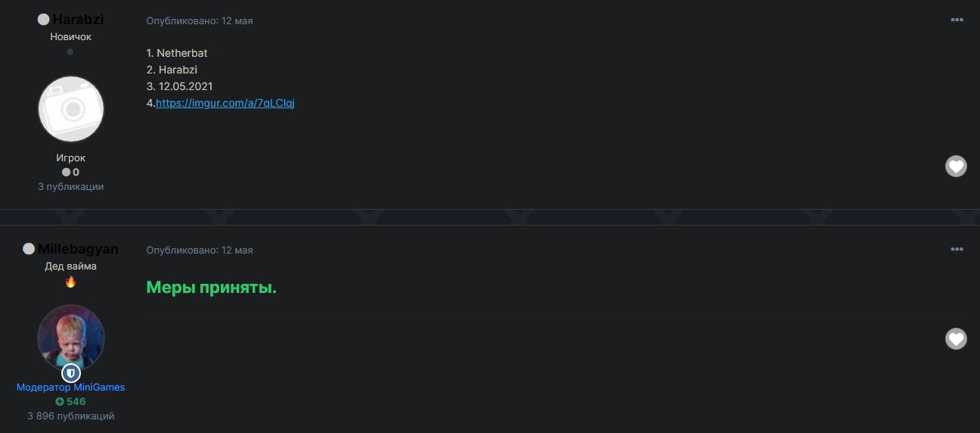Open options menu on Harabzi's post

957,20
